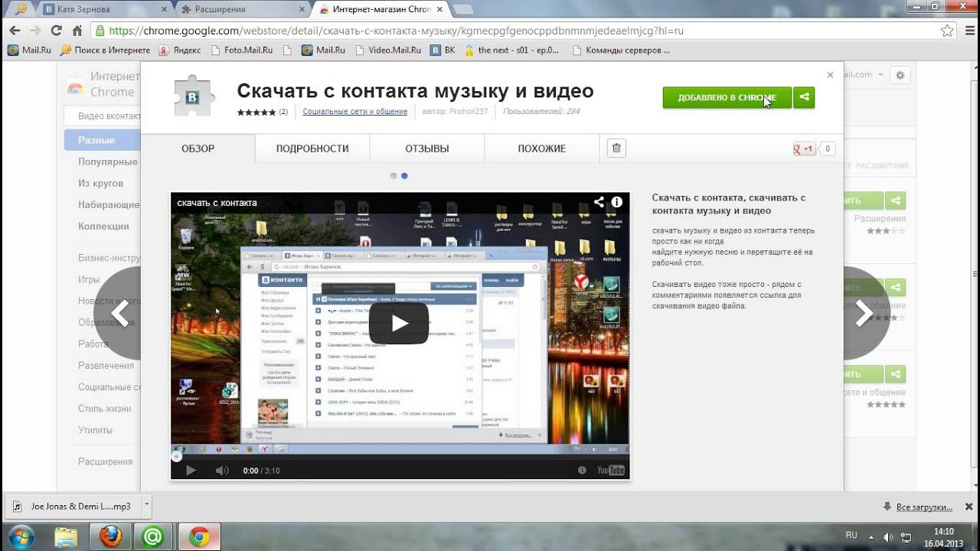Bookmark this page with the star icon
The width and height of the screenshot is (980, 551).
(x=947, y=31)
